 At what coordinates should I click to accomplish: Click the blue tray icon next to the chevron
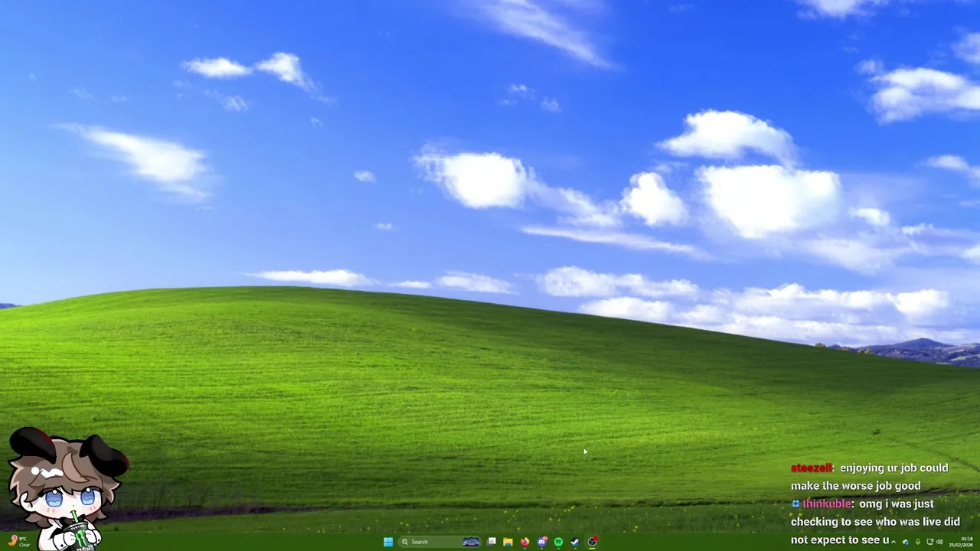tap(906, 542)
